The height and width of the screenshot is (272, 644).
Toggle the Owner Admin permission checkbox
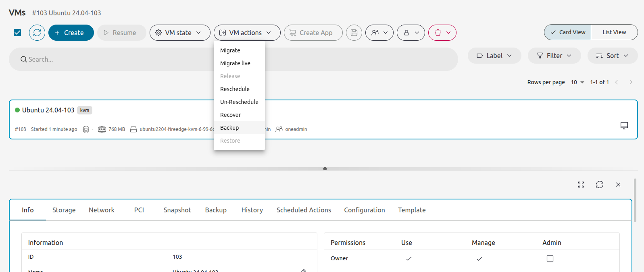[550, 259]
